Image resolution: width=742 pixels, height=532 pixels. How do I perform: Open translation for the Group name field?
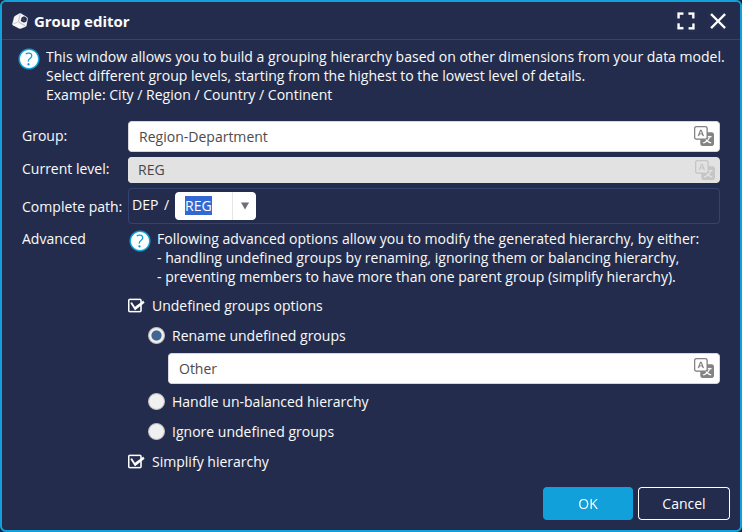705,137
